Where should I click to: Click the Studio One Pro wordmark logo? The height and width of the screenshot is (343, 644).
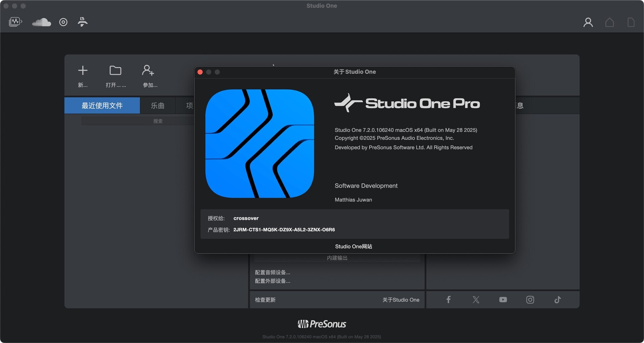[407, 103]
